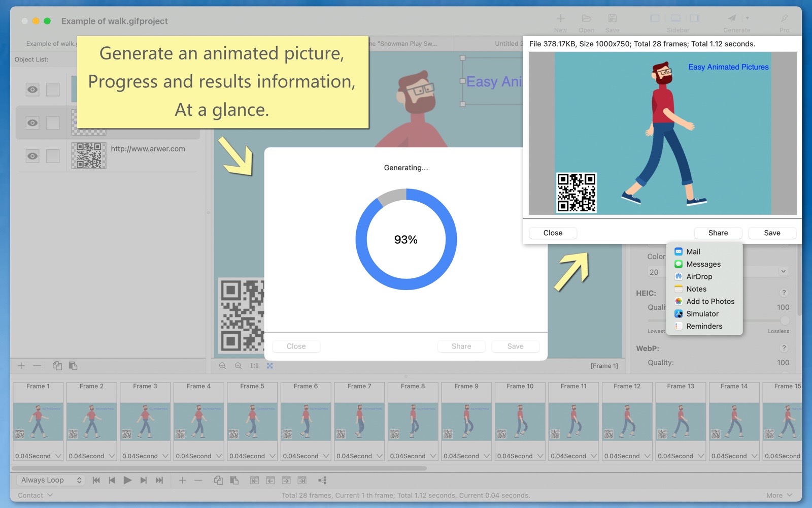812x508 pixels.
Task: Click the zoom in magnifier icon
Action: point(222,366)
